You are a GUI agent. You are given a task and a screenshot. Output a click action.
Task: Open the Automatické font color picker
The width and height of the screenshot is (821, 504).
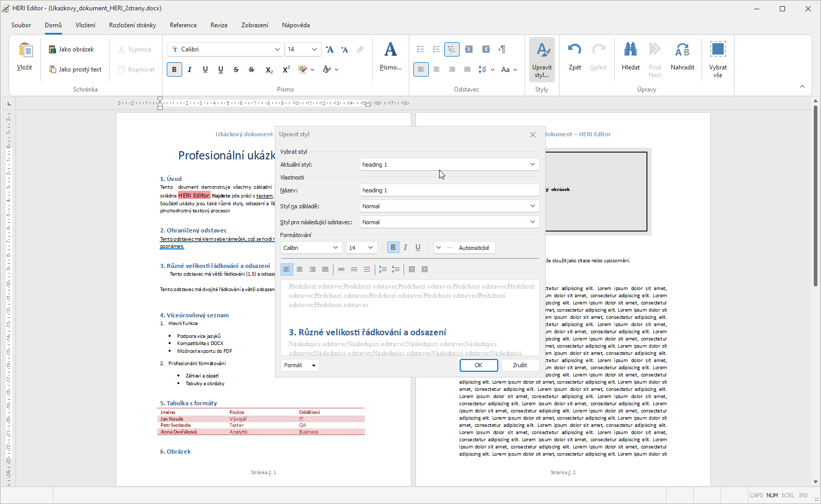point(465,248)
